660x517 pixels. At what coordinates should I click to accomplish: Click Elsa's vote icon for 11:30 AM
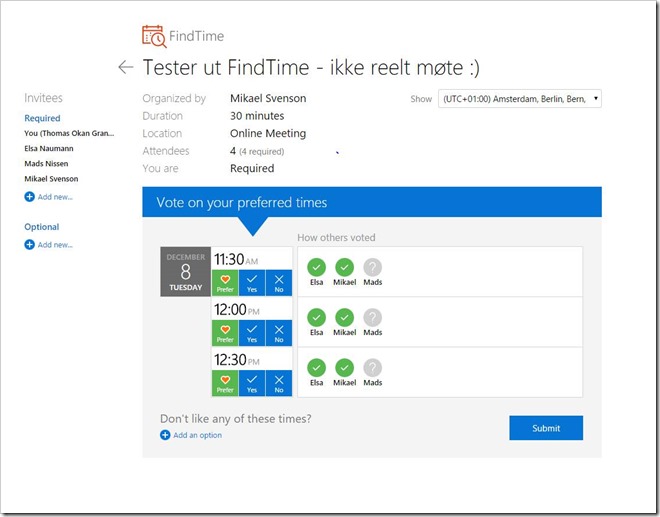(x=317, y=267)
